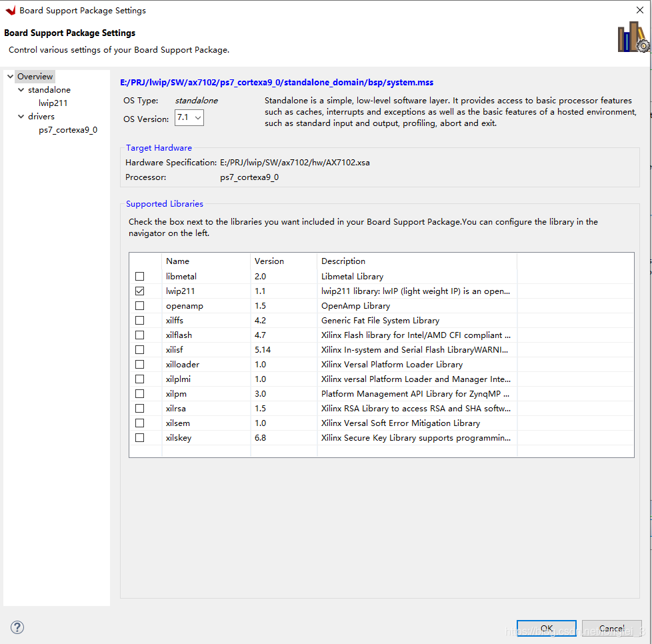Click the Supported Libraries group label

pos(165,204)
